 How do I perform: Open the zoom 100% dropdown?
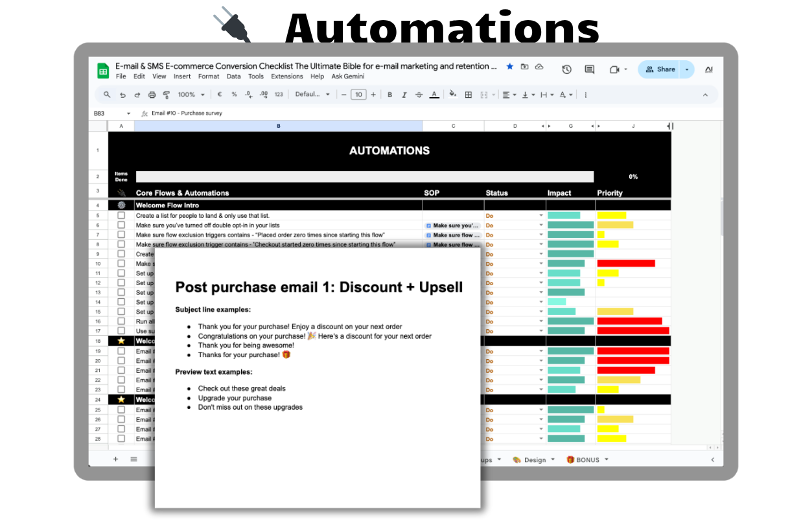click(x=191, y=95)
